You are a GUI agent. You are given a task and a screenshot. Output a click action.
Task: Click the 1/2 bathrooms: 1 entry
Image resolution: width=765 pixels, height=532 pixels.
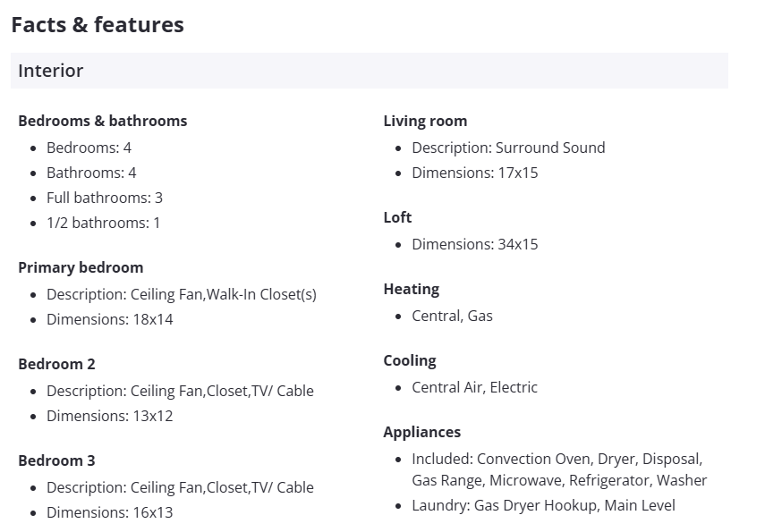pyautogui.click(x=103, y=223)
